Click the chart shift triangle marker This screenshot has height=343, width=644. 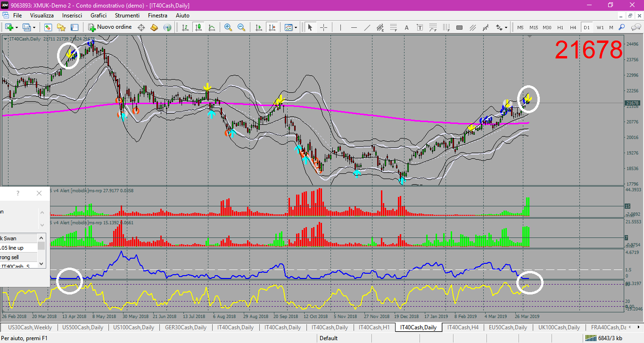coord(530,36)
